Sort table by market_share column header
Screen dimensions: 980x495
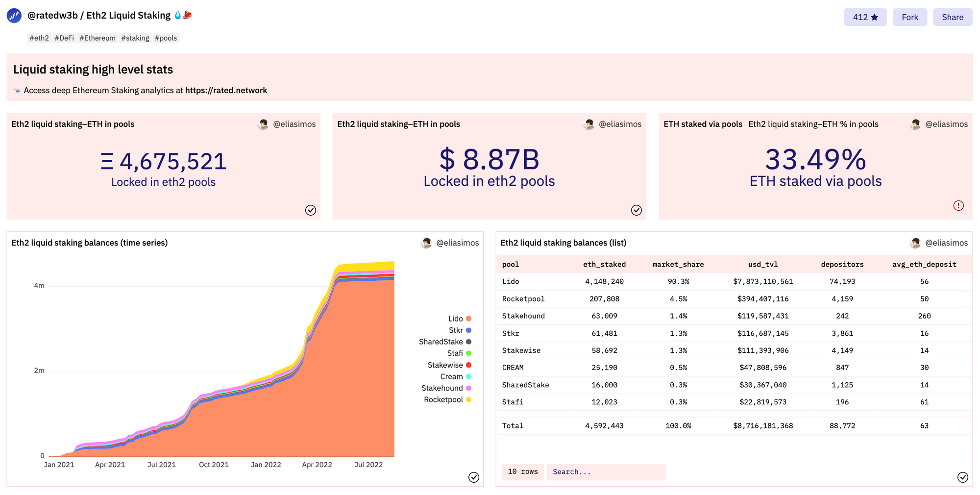(678, 265)
